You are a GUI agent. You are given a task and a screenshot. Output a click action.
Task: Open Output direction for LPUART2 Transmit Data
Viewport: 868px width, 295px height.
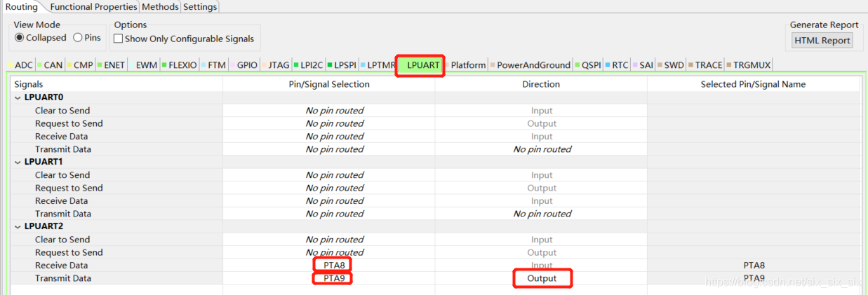point(542,278)
